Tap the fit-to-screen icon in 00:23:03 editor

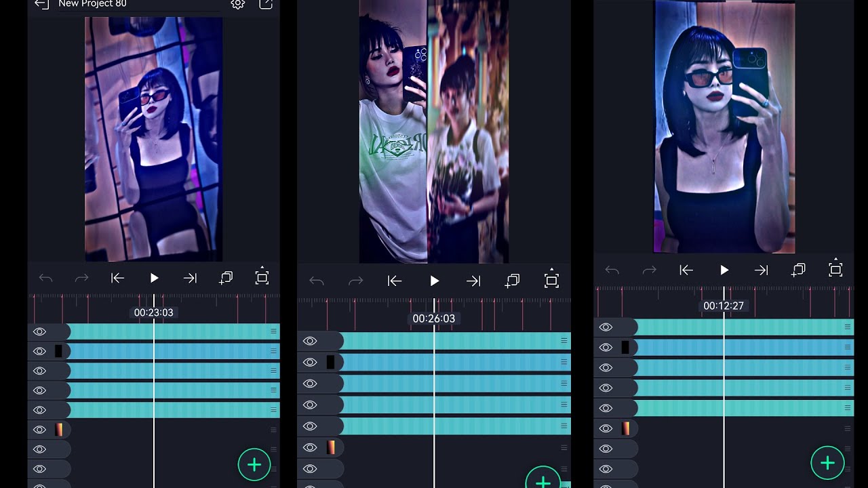262,277
